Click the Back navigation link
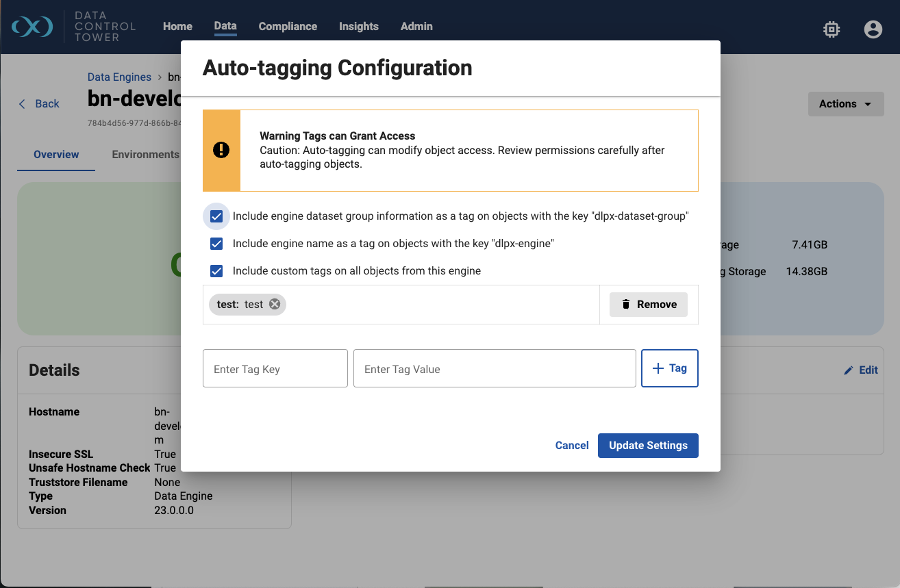The image size is (900, 588). coord(40,103)
